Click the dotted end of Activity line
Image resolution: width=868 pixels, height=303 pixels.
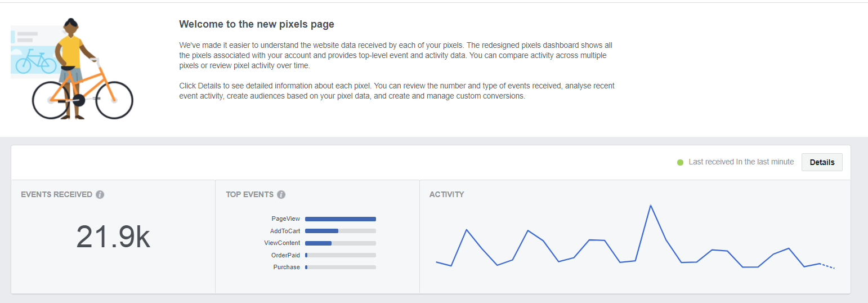(x=828, y=266)
